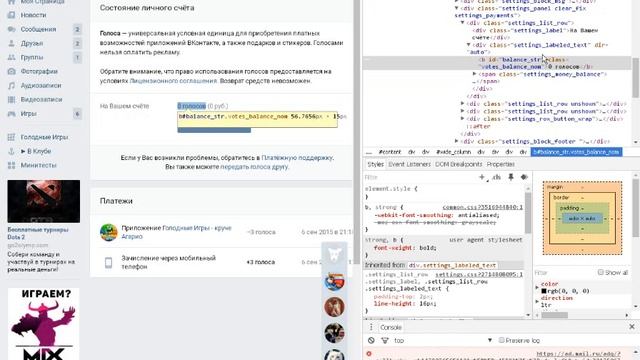Click the Голодные Игры app avatar in payments
Image resolution: width=640 pixels, height=360 pixels.
pos(109,232)
